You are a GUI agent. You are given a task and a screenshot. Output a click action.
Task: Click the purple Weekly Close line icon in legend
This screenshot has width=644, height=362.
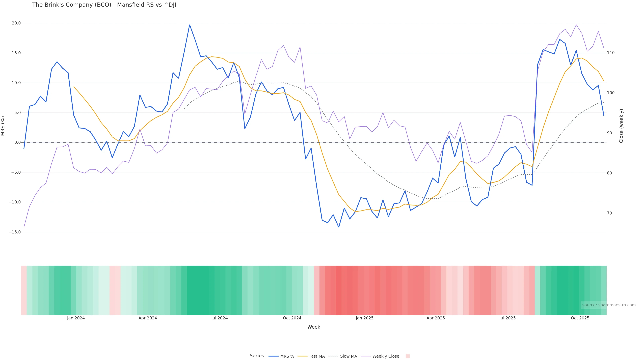pos(366,356)
